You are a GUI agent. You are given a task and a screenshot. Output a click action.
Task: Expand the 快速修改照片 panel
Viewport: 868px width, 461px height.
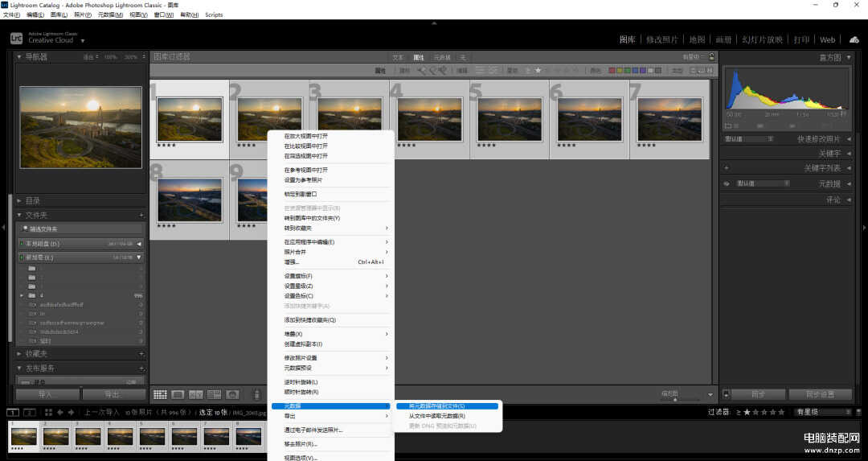[849, 139]
